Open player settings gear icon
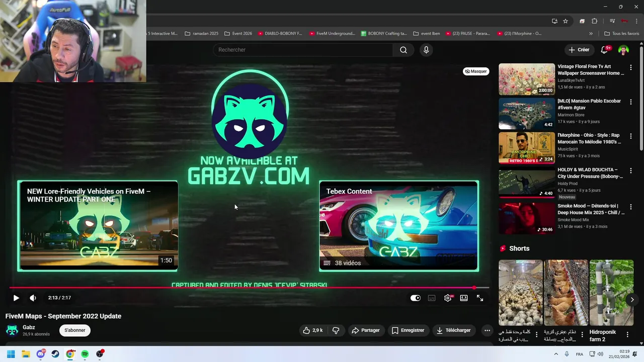The image size is (644, 362). click(x=448, y=298)
